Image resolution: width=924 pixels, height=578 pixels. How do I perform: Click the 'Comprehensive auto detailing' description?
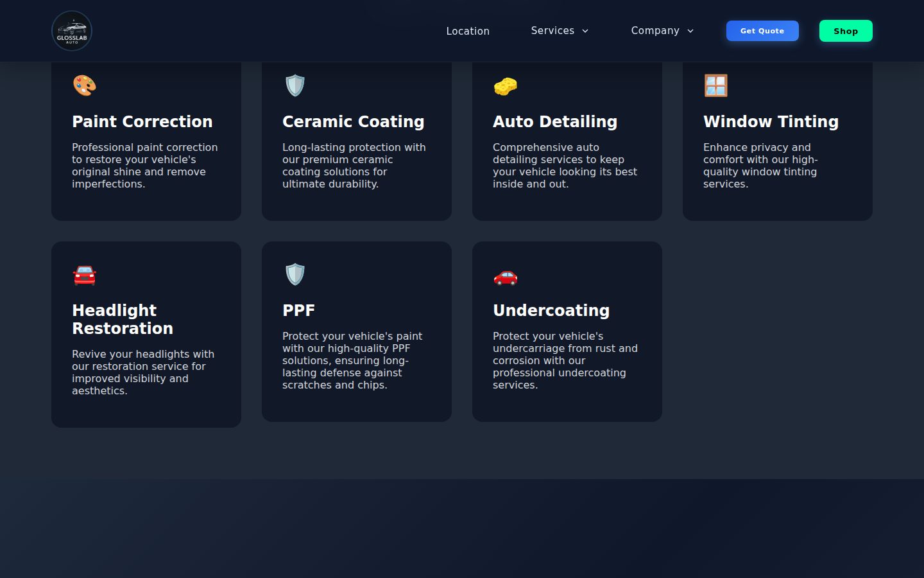565,166
